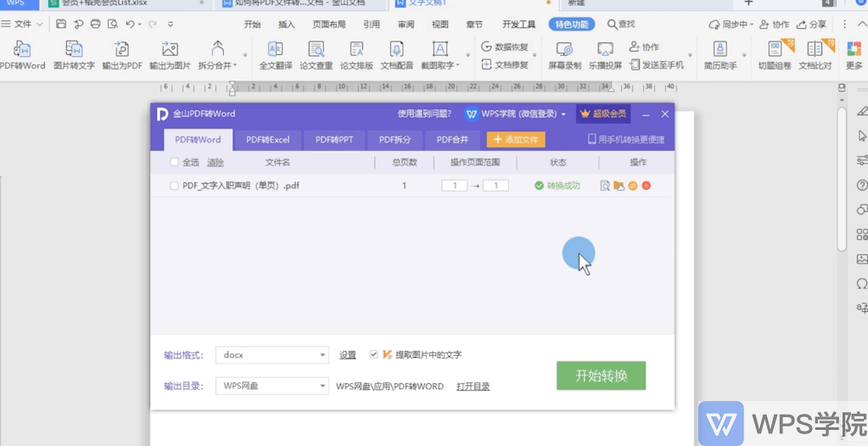Click the save icon in quick toolbar
868x446 pixels.
point(61,24)
